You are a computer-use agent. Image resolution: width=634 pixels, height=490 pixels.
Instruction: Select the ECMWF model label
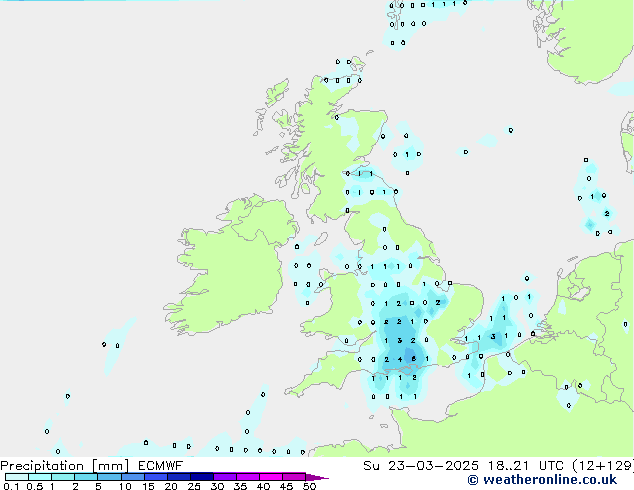click(x=160, y=466)
